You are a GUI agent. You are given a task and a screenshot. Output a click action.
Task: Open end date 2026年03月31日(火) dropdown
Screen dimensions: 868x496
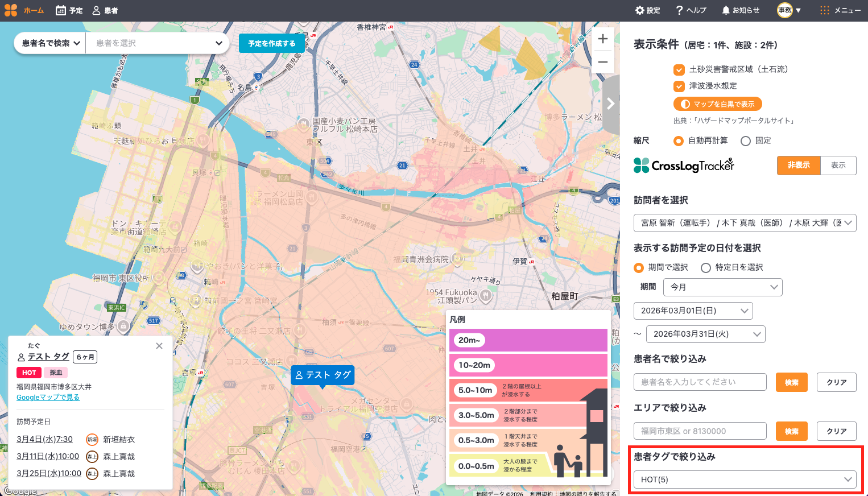coord(706,334)
